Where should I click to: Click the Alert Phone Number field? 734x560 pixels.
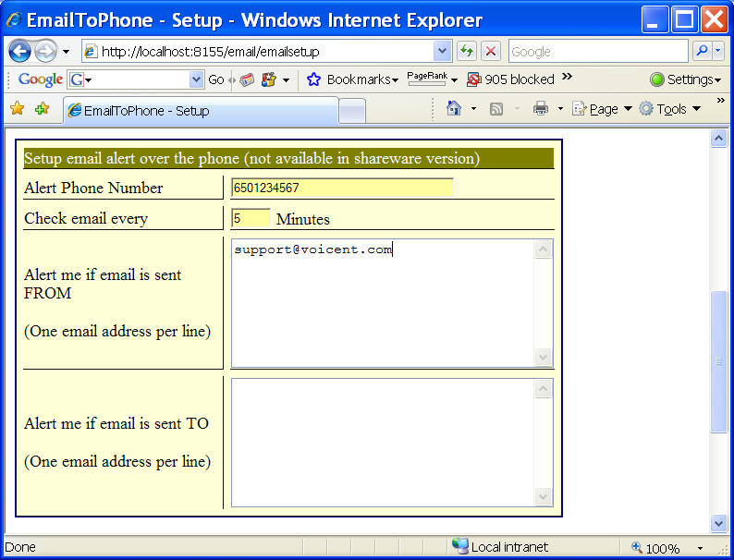coord(342,188)
